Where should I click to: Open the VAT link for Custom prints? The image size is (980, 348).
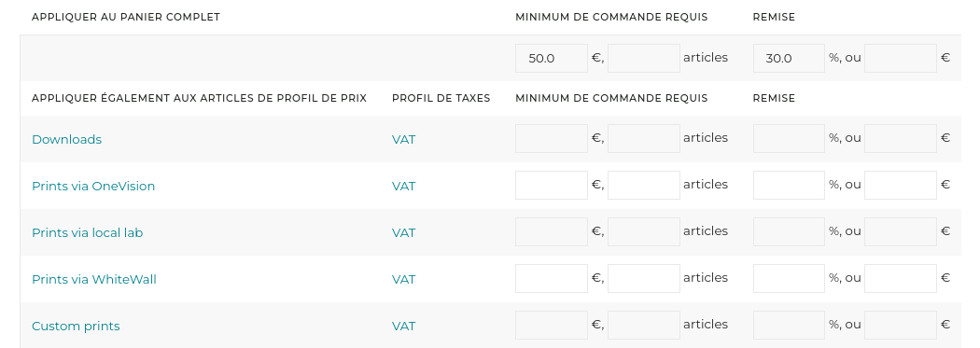(x=404, y=327)
